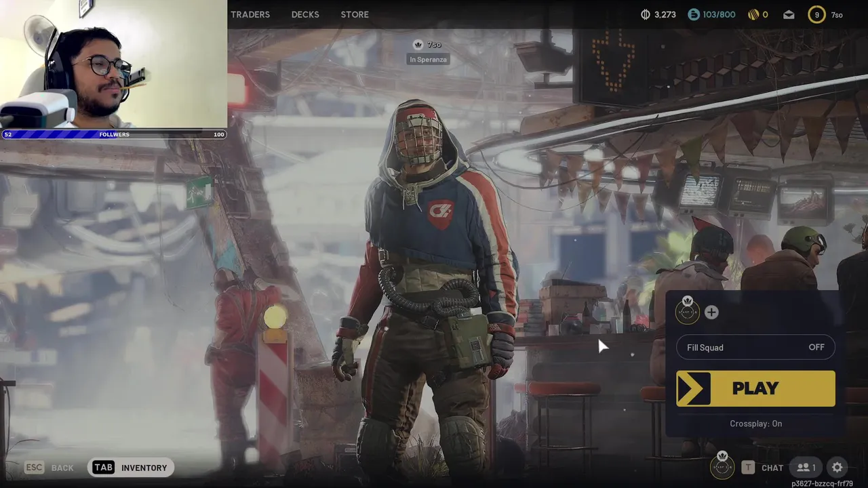Click the Follwers progress bar overlay
The height and width of the screenshot is (488, 868).
[x=114, y=134]
